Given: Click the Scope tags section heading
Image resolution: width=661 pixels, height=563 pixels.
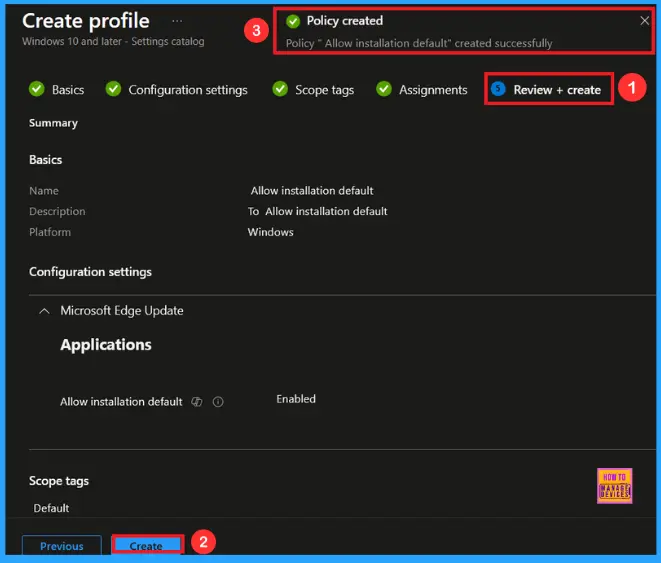Looking at the screenshot, I should 59,481.
